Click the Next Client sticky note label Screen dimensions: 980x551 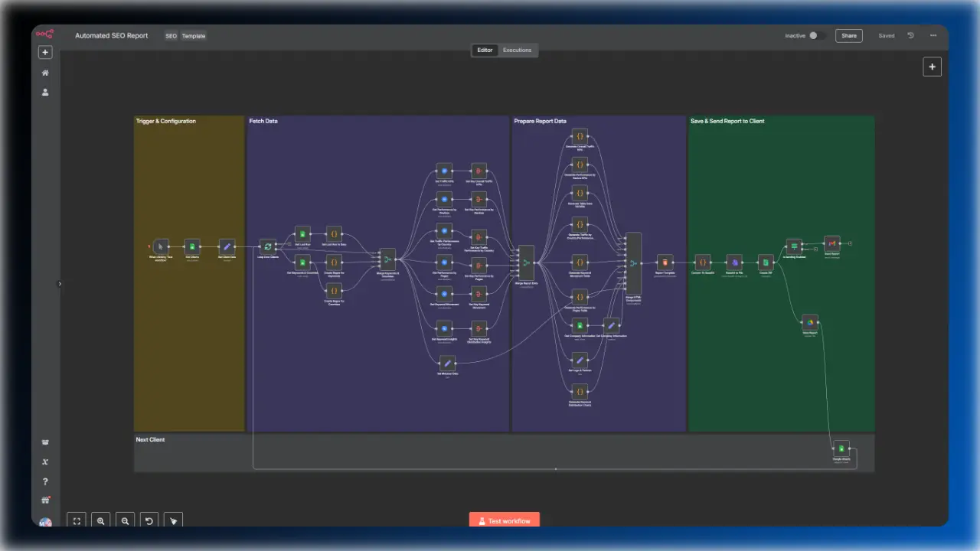151,439
